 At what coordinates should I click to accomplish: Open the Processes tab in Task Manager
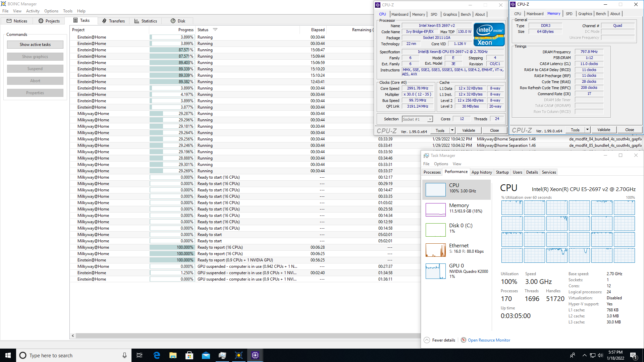pos(432,172)
